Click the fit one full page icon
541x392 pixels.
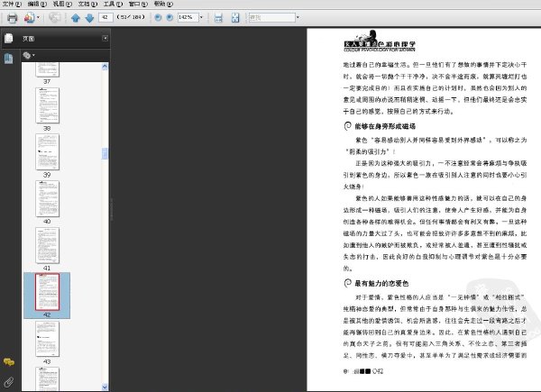pos(235,18)
